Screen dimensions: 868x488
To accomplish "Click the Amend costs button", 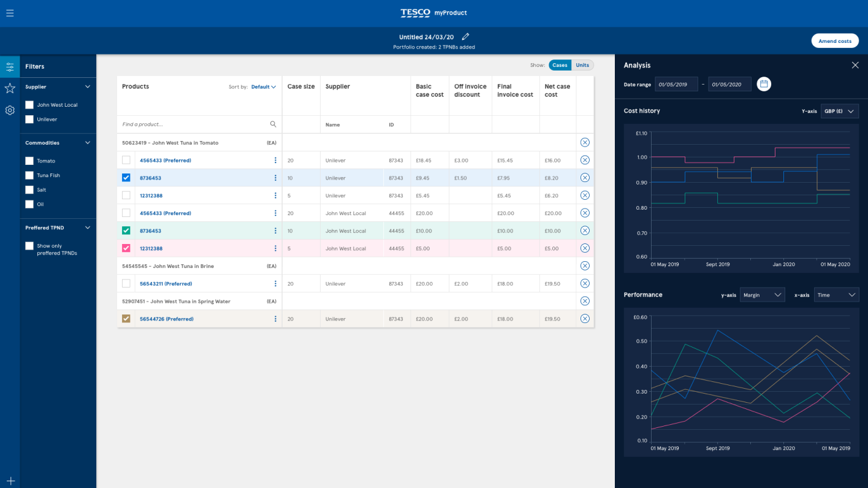I will [835, 41].
